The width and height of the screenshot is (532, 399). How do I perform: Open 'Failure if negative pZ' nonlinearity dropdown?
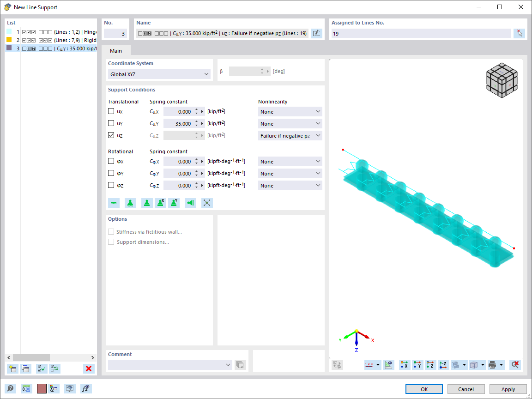290,136
